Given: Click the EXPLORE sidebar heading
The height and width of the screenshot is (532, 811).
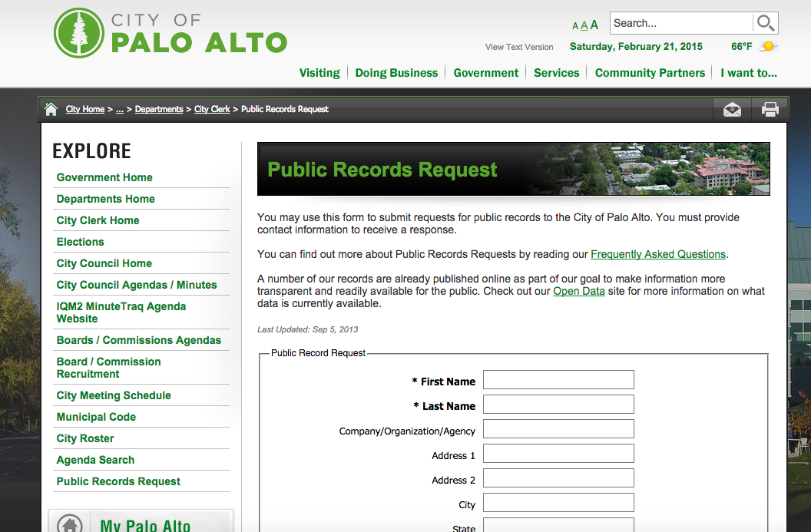Looking at the screenshot, I should click(91, 151).
